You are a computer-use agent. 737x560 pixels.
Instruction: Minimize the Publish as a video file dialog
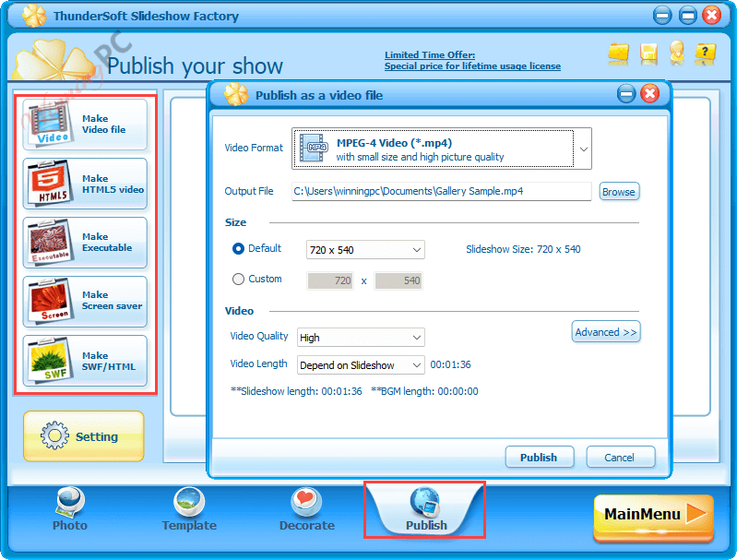626,94
